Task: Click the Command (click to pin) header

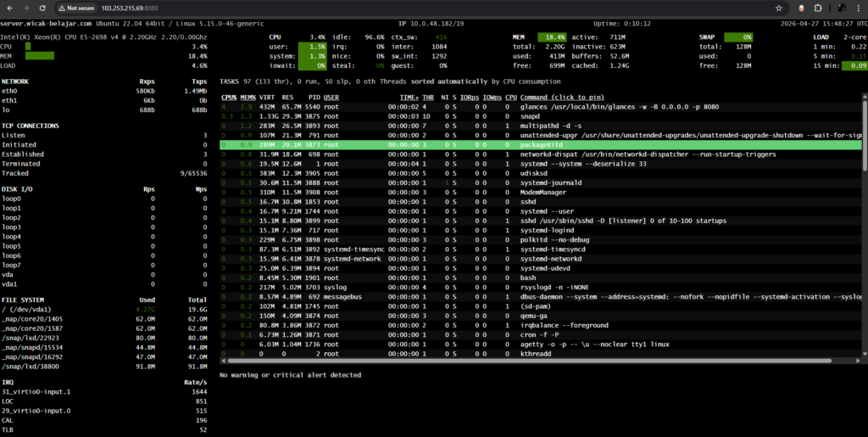Action: click(x=562, y=98)
